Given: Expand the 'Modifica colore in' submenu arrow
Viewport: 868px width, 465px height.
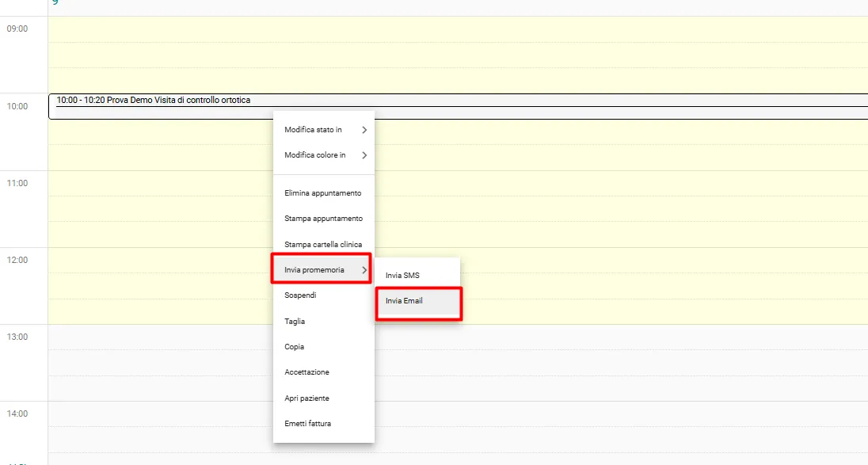Looking at the screenshot, I should coord(364,155).
